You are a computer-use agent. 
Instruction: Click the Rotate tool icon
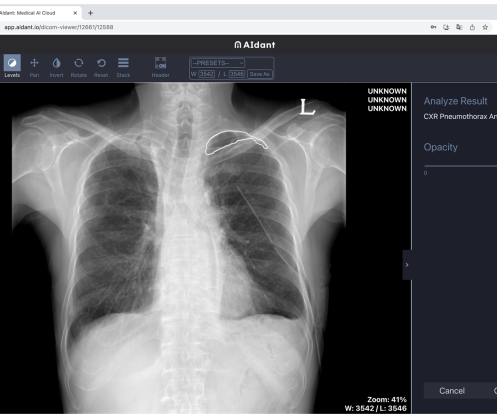pyautogui.click(x=79, y=63)
